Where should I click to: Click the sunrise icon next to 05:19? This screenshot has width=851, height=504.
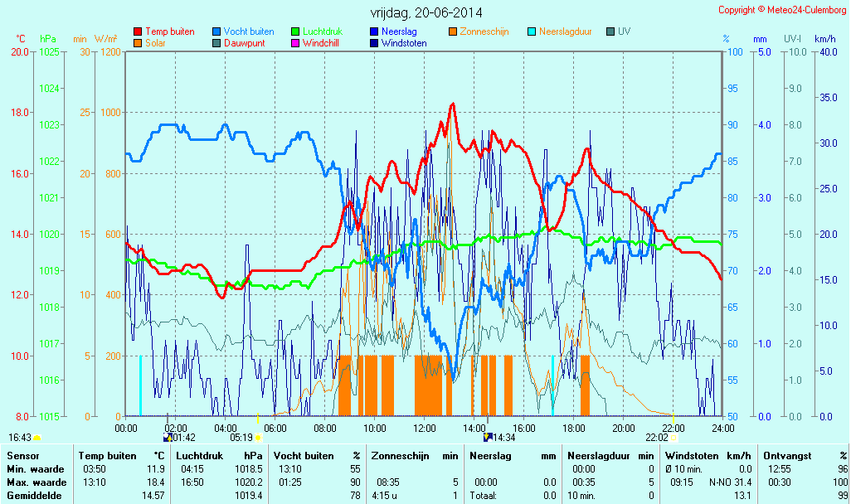(x=258, y=437)
